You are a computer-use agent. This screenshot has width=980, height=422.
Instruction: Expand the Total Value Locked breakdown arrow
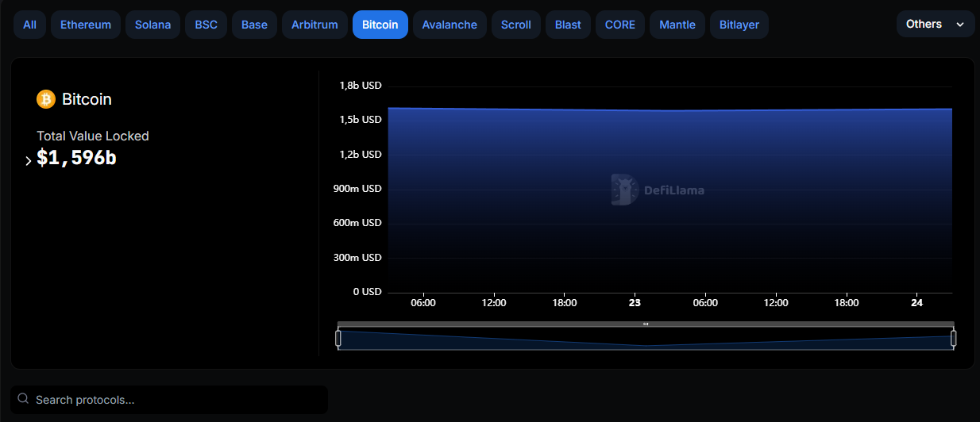[x=29, y=161]
